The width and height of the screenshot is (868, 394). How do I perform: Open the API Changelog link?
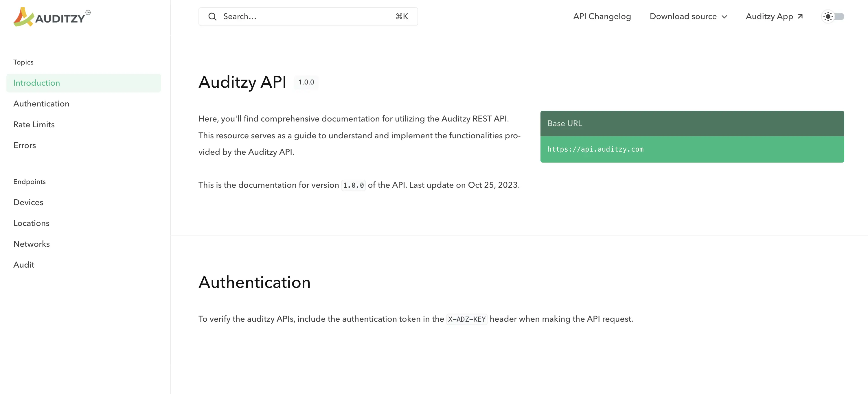602,16
